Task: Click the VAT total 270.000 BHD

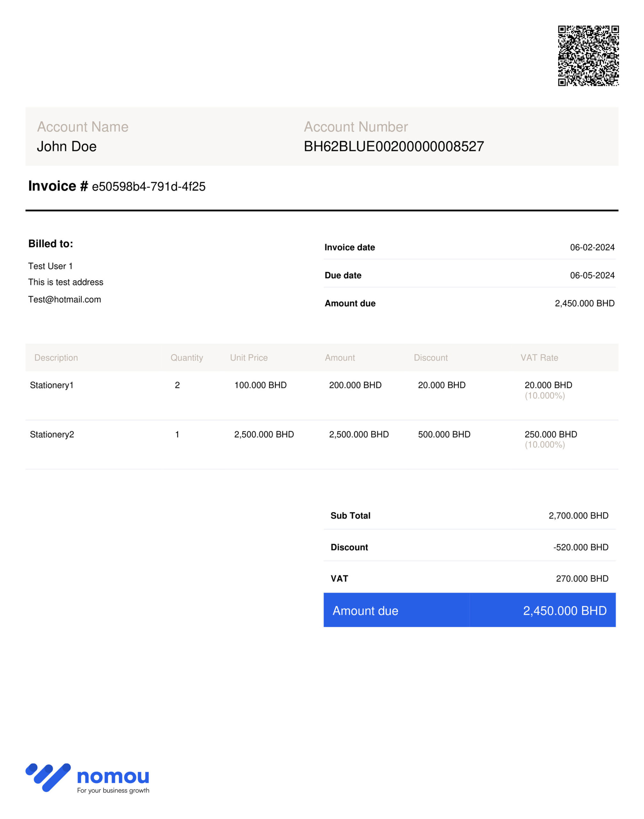Action: click(582, 579)
